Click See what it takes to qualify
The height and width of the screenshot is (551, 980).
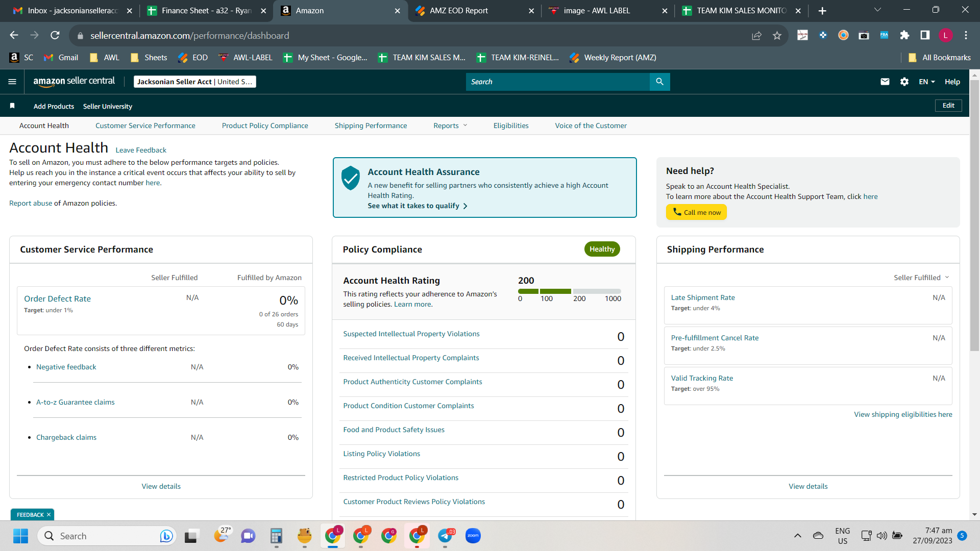(x=418, y=206)
